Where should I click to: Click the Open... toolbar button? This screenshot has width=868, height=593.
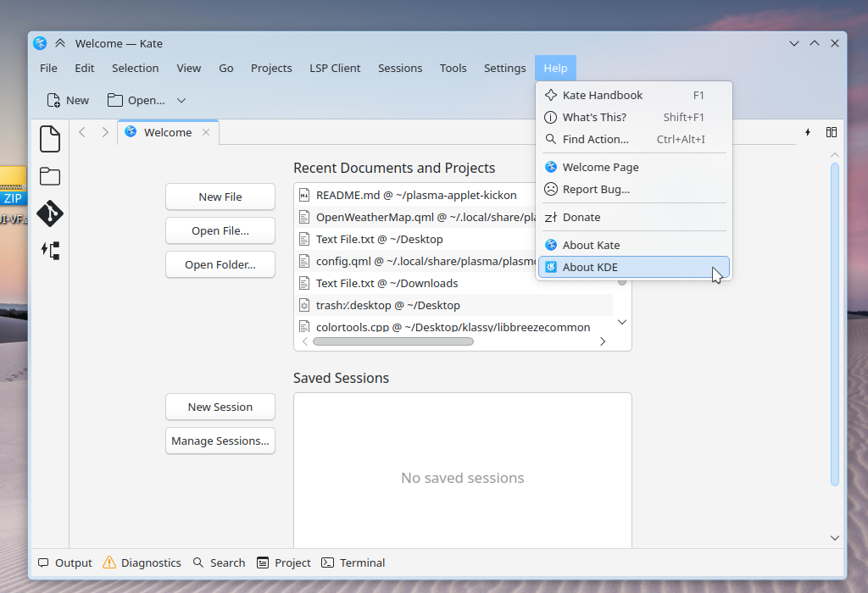point(136,100)
